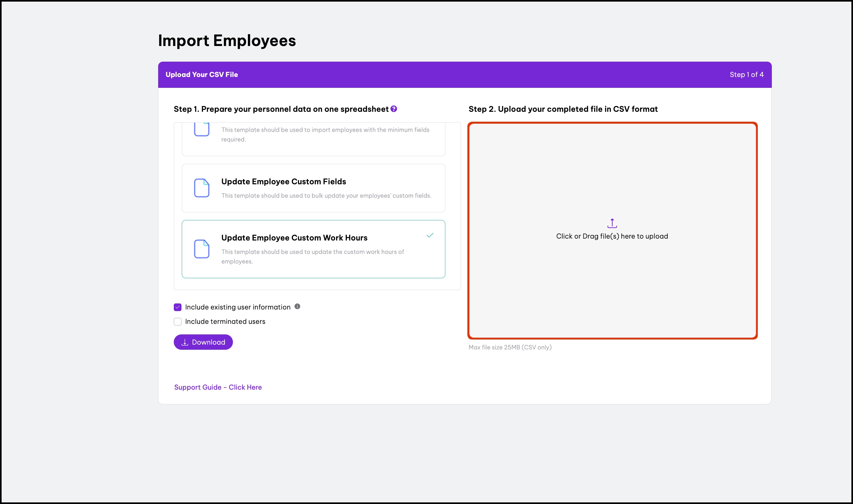Screen dimensions: 853x504
Task: Click the green checkmark on the selected template
Action: click(x=430, y=235)
